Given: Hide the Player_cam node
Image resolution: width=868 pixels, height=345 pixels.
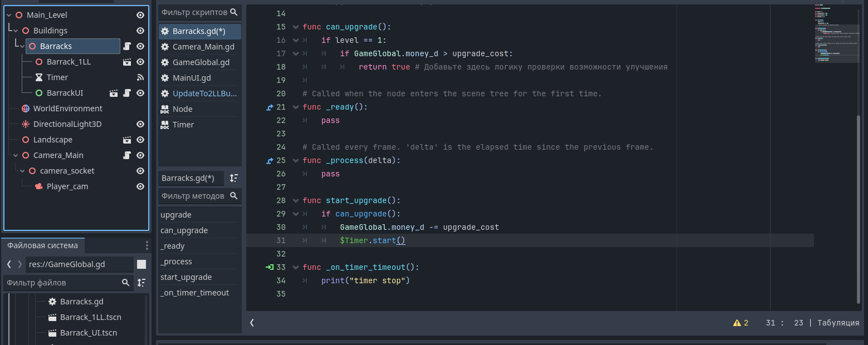Looking at the screenshot, I should click(140, 186).
